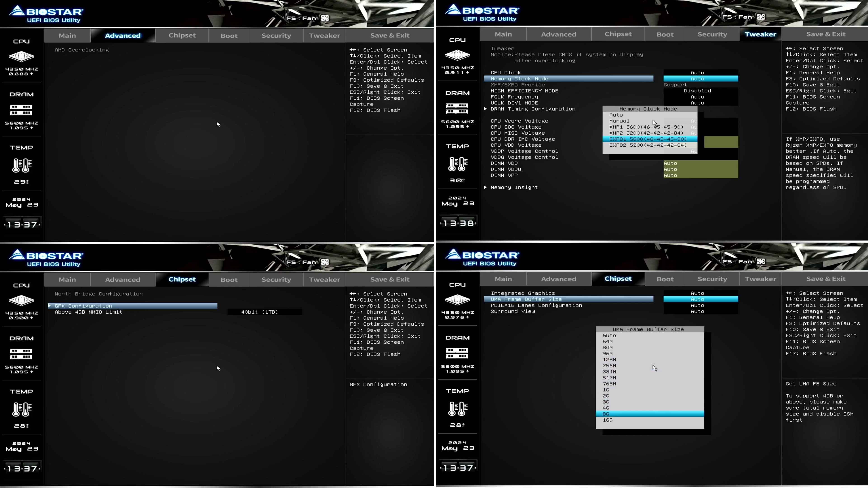Open the AMD Overclocking entry

click(82, 50)
